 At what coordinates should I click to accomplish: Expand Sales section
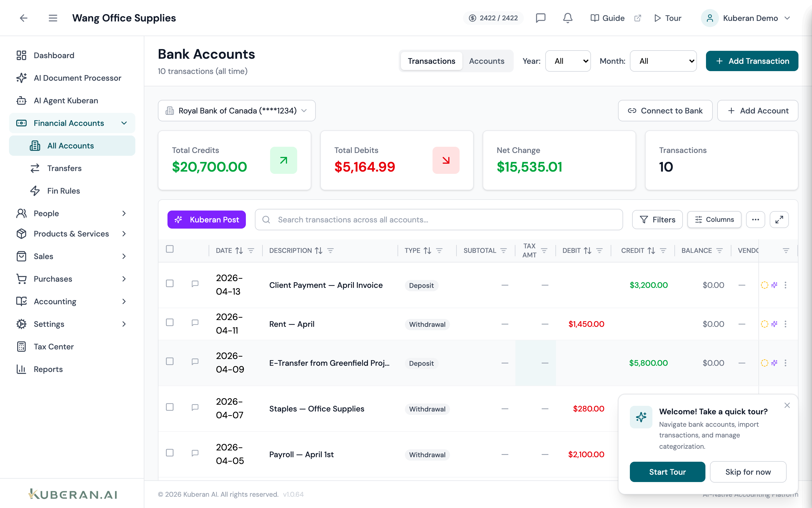[x=72, y=256]
